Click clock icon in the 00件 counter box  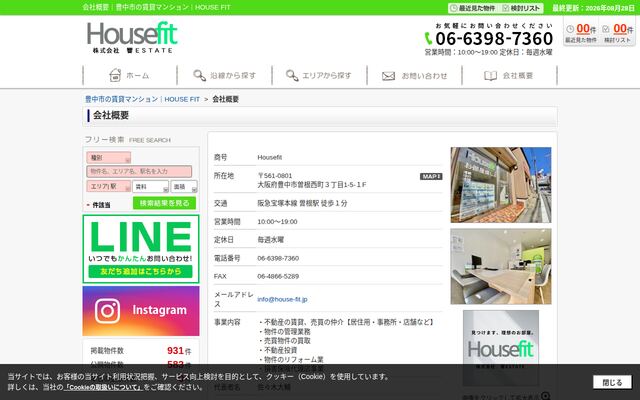click(x=570, y=29)
